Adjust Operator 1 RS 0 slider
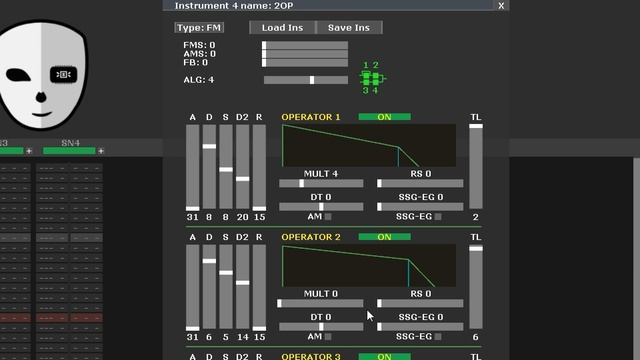640x360 pixels. pos(420,184)
